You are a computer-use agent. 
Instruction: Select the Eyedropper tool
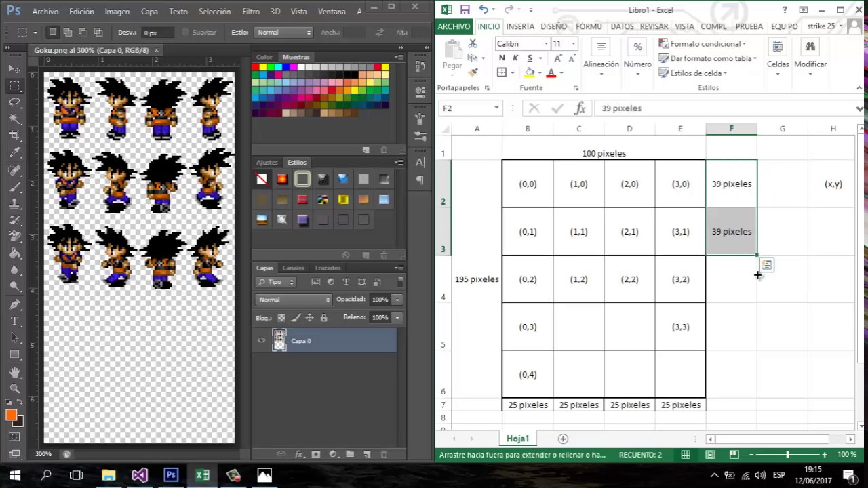point(14,152)
